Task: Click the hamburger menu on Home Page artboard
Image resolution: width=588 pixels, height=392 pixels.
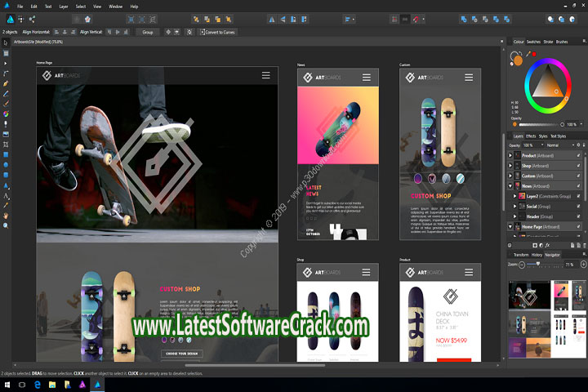Action: click(x=265, y=75)
